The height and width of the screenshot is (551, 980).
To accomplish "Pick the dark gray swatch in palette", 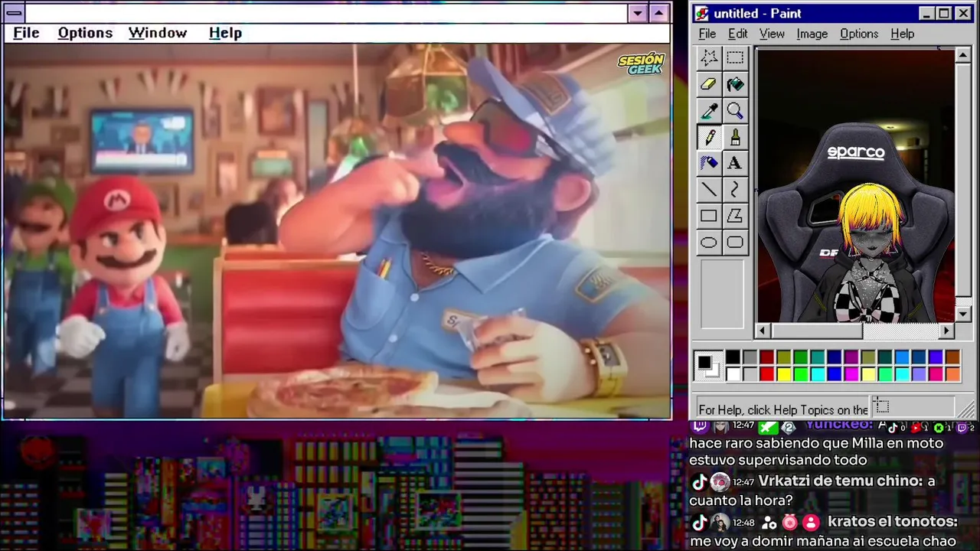I will click(x=750, y=357).
